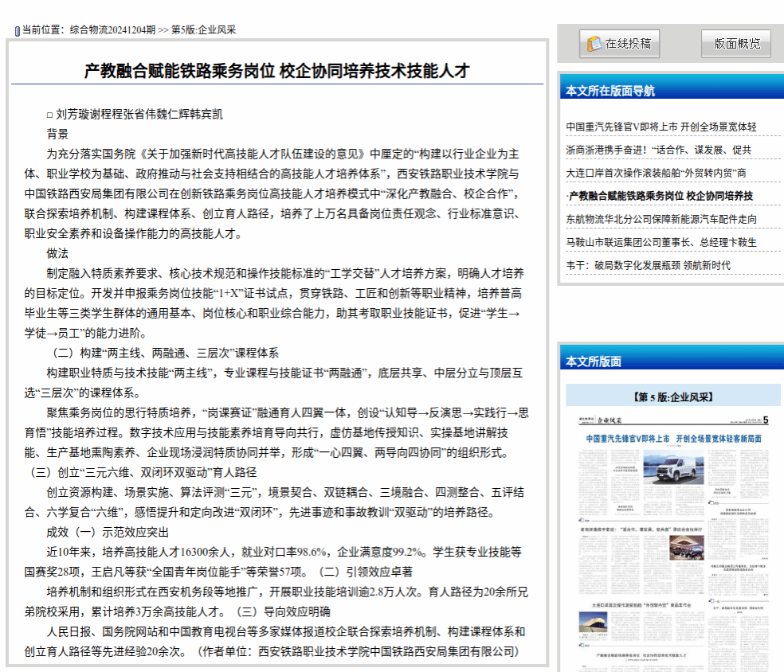
Task: Click the 【第5版:企业风采】 page label
Action: tap(672, 397)
